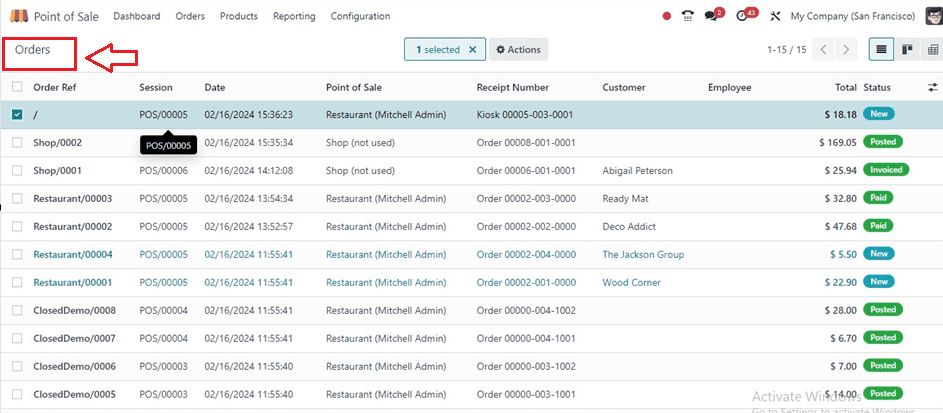Click the red recording indicator dot
The image size is (943, 413).
pyautogui.click(x=666, y=17)
